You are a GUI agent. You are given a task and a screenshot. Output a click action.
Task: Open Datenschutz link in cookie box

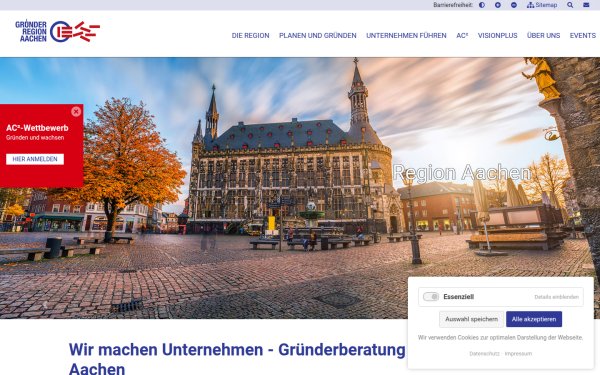coord(484,354)
